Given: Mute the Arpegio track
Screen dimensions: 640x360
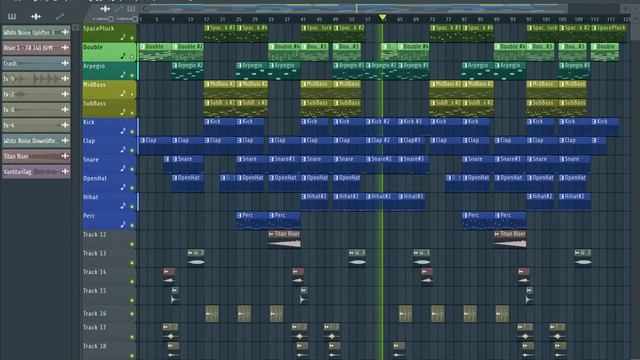Looking at the screenshot, I should coord(132,76).
